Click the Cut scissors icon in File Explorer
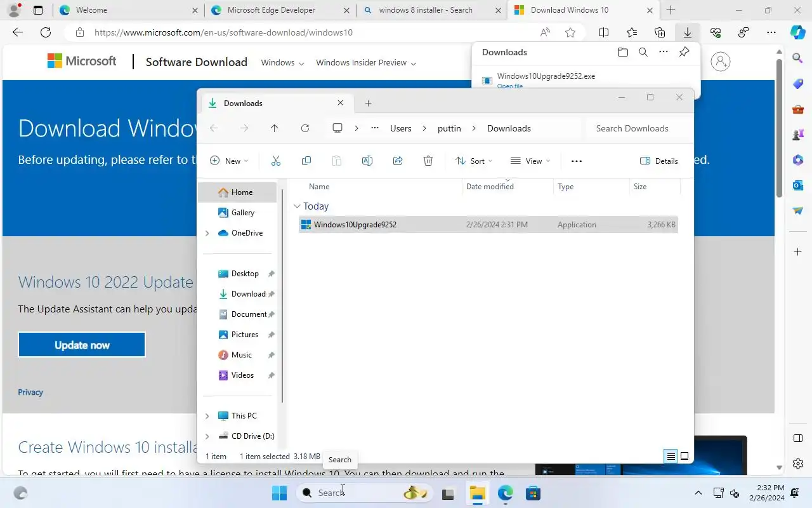 [275, 161]
